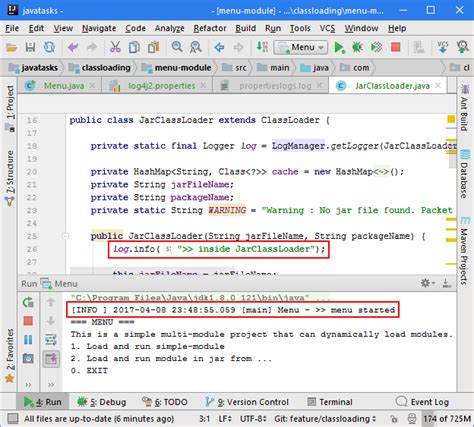The image size is (474, 427).
Task: Open the Refactor menu
Action: [x=210, y=29]
